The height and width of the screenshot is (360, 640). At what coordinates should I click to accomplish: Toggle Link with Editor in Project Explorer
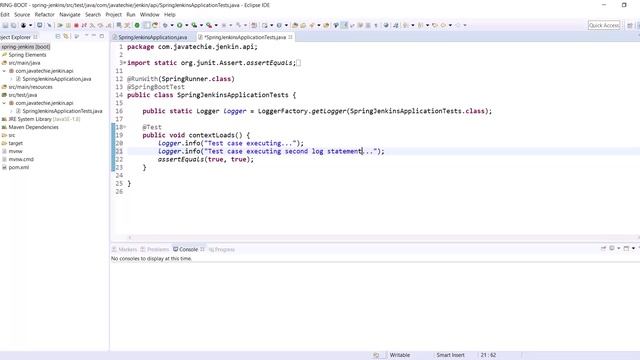(x=66, y=37)
